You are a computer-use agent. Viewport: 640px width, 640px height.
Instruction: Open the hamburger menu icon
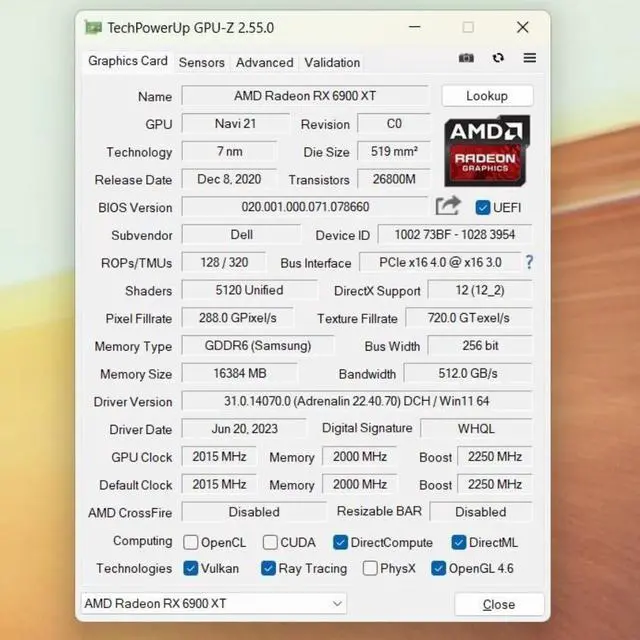[x=530, y=58]
